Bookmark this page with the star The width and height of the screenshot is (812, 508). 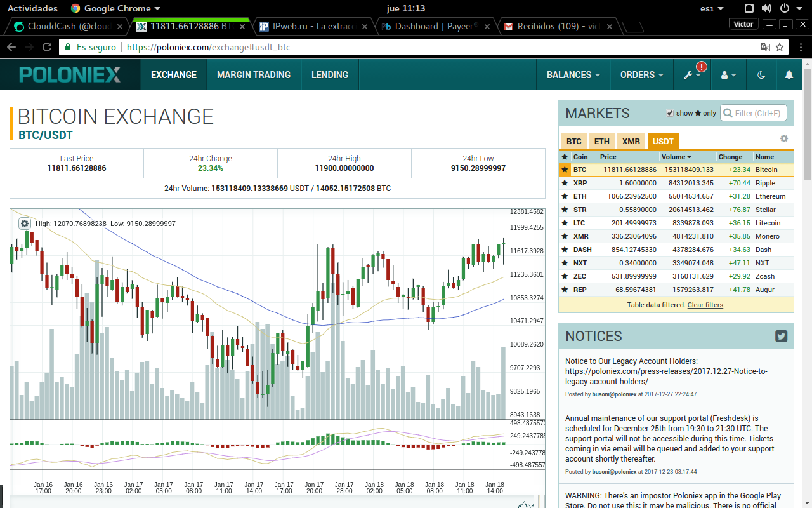(x=780, y=47)
